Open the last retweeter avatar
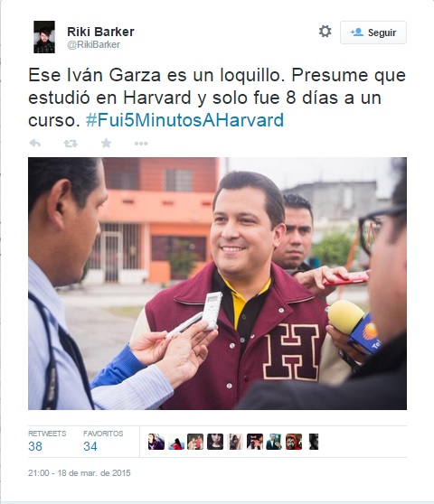Viewport: 434px width, 504px height. pos(314,442)
